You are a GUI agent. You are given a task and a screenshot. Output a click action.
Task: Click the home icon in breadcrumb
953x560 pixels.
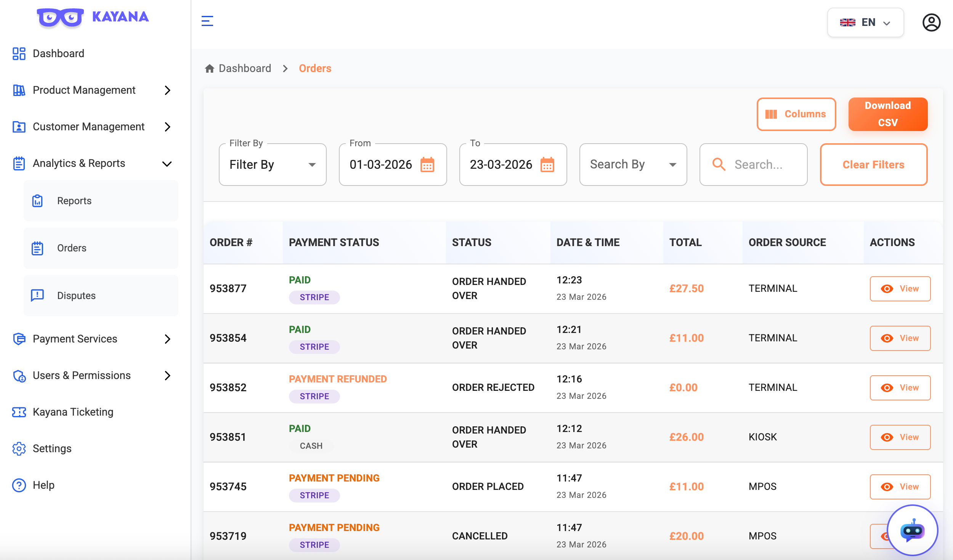click(x=209, y=69)
